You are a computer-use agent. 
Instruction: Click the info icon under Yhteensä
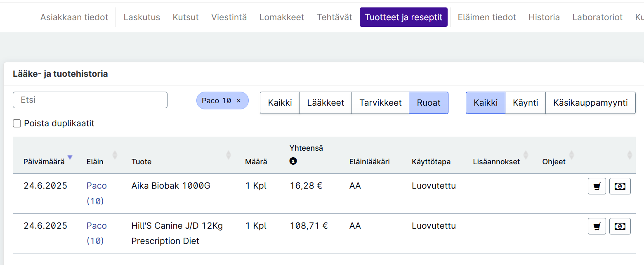293,161
